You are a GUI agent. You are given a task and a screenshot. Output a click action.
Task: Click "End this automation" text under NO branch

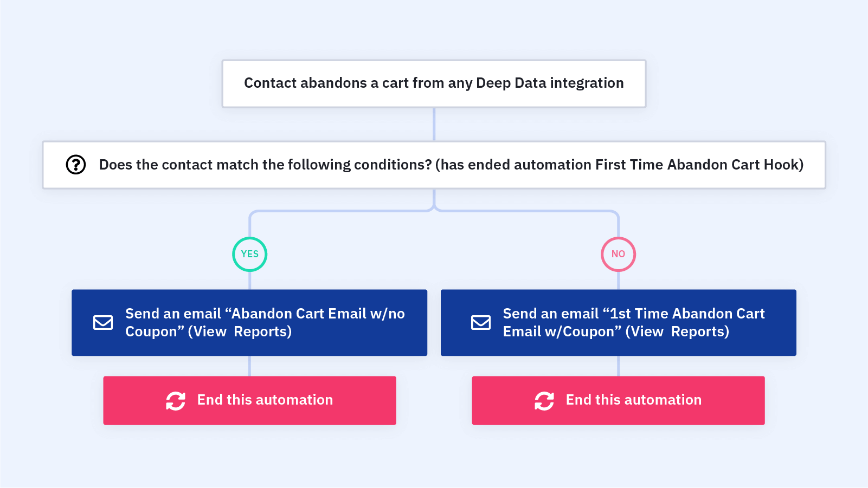pyautogui.click(x=634, y=400)
